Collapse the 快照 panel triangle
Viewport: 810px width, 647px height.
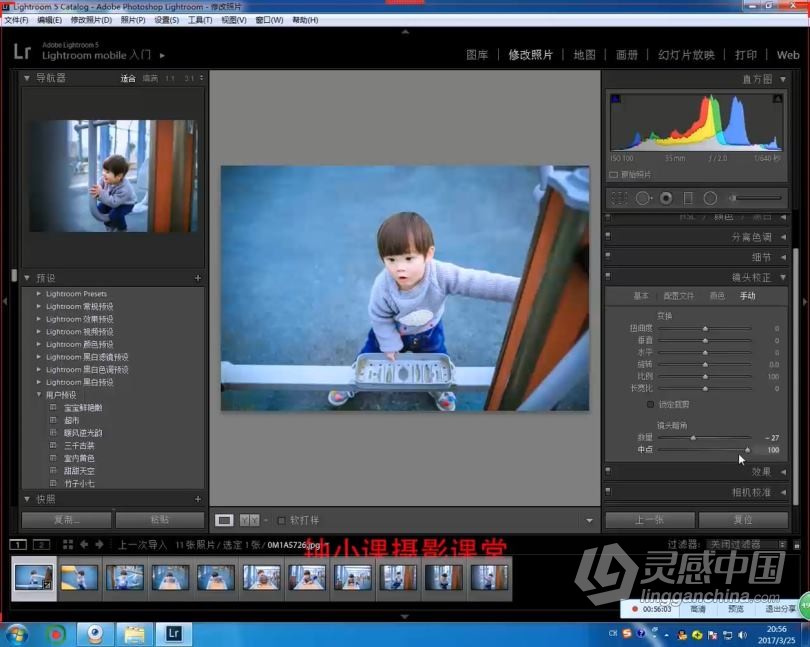[27, 499]
